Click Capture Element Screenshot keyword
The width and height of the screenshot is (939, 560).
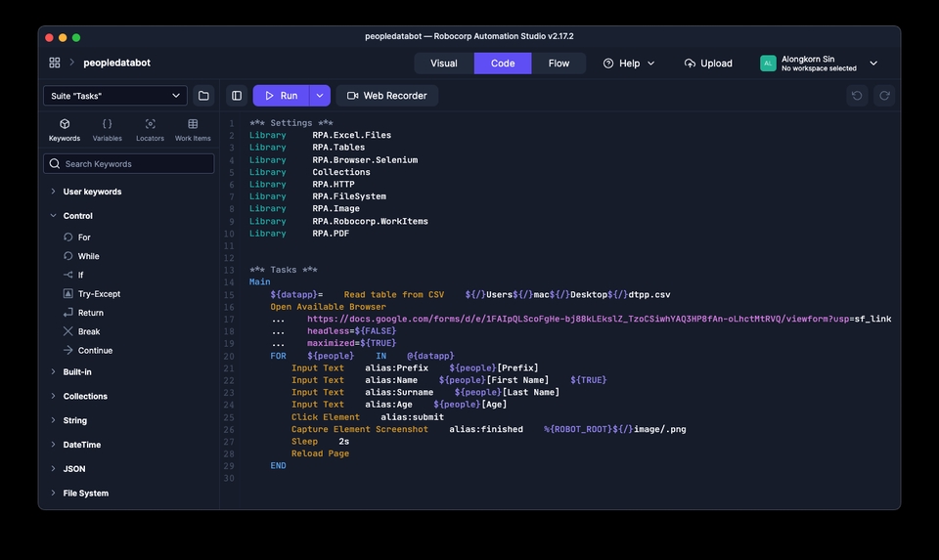[x=360, y=430]
